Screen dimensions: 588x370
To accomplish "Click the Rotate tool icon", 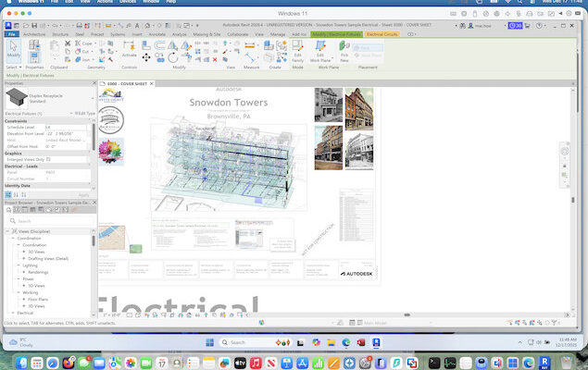I will 173,57.
